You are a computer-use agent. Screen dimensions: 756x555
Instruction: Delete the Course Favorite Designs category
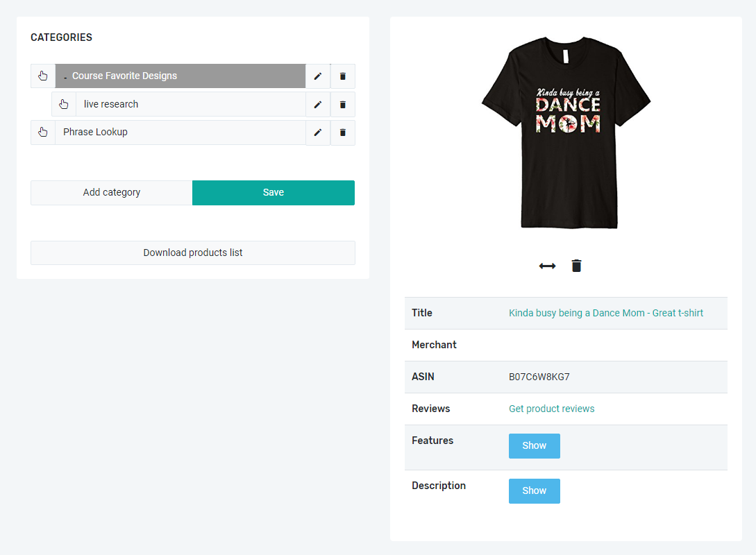[342, 76]
